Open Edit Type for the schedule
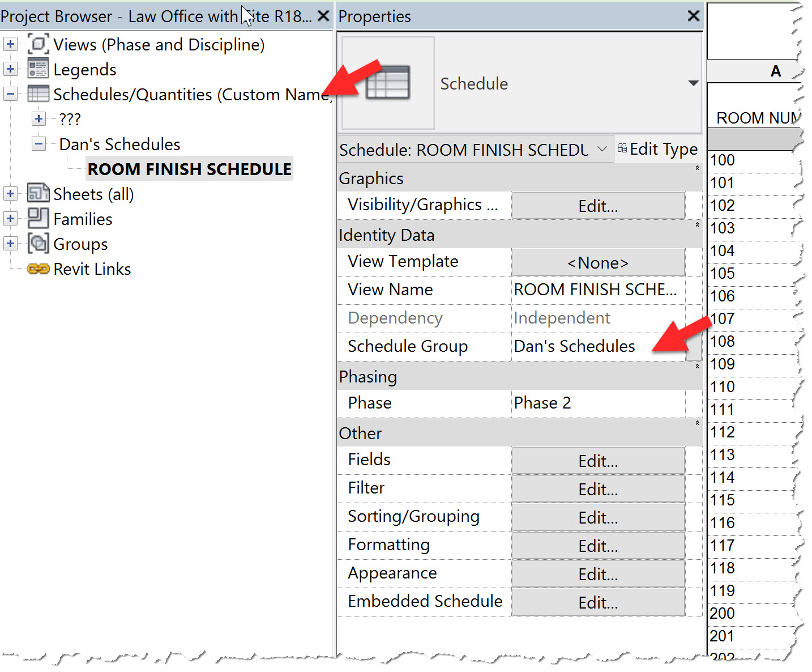812x672 pixels. point(658,149)
